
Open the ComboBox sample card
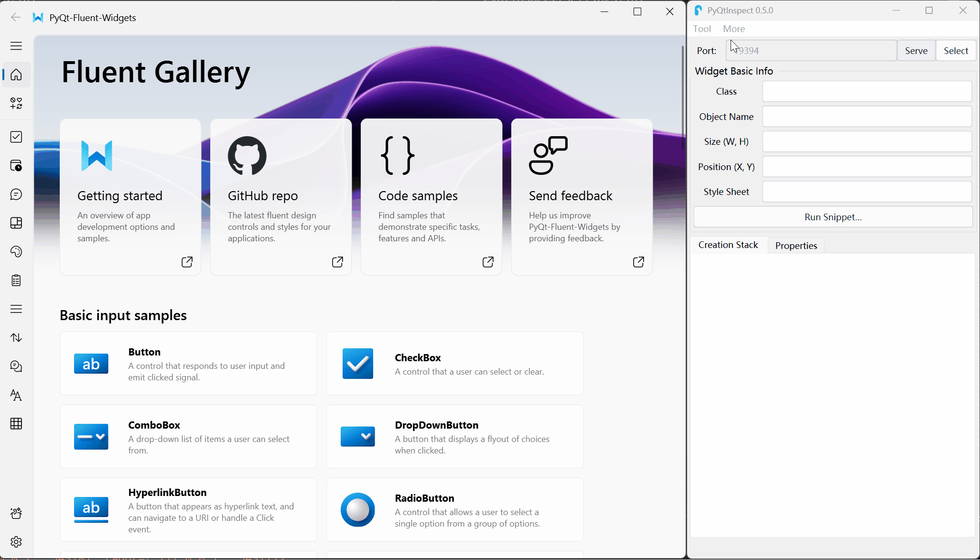[x=188, y=437]
